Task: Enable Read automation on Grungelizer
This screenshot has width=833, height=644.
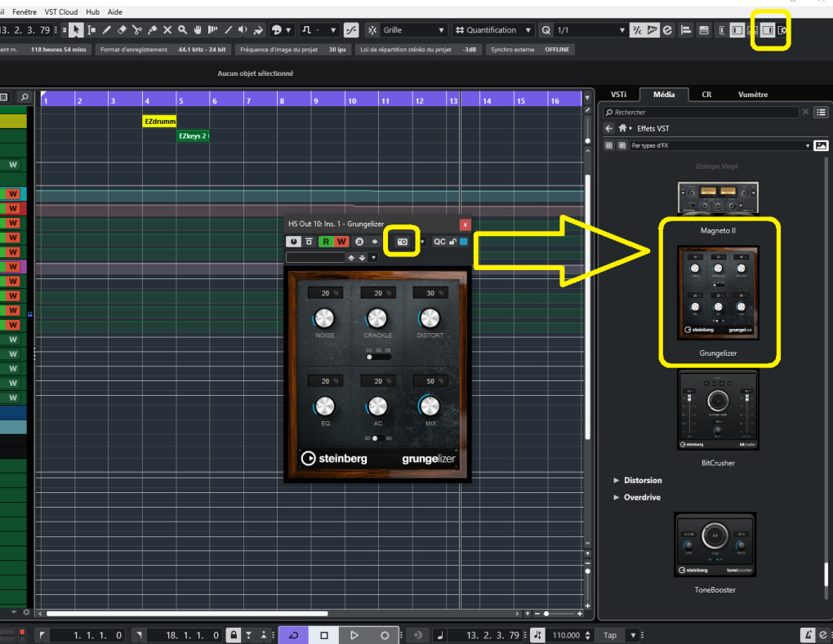Action: click(x=326, y=242)
